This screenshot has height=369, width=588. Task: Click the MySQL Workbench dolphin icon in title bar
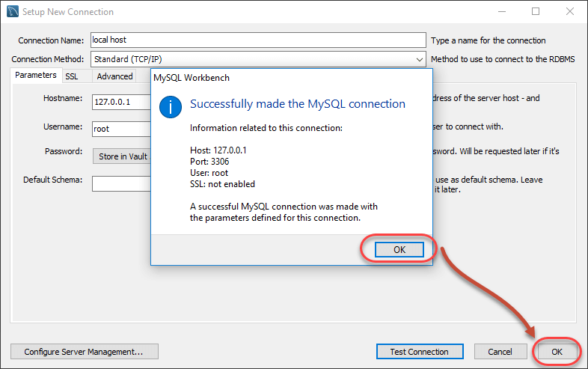tap(13, 12)
